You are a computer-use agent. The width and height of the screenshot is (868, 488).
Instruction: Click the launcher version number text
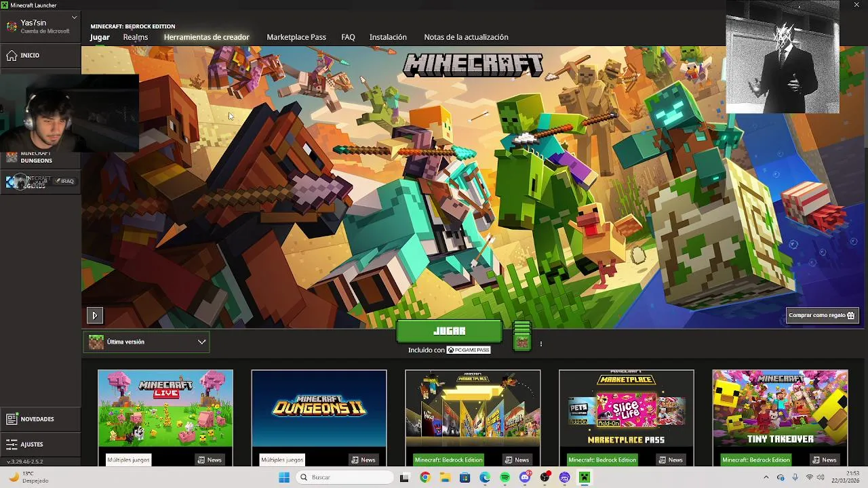coord(25,462)
